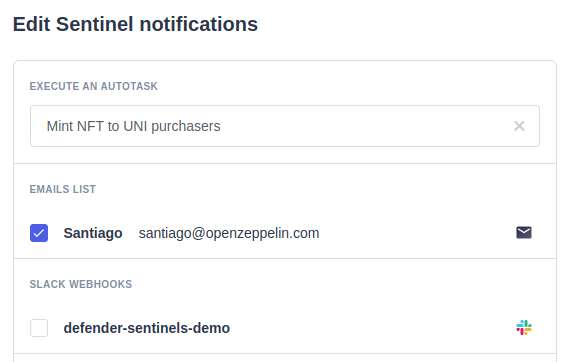
Task: Enable the defender-sentinels-demo Slack webhook checkbox
Action: pyautogui.click(x=39, y=328)
